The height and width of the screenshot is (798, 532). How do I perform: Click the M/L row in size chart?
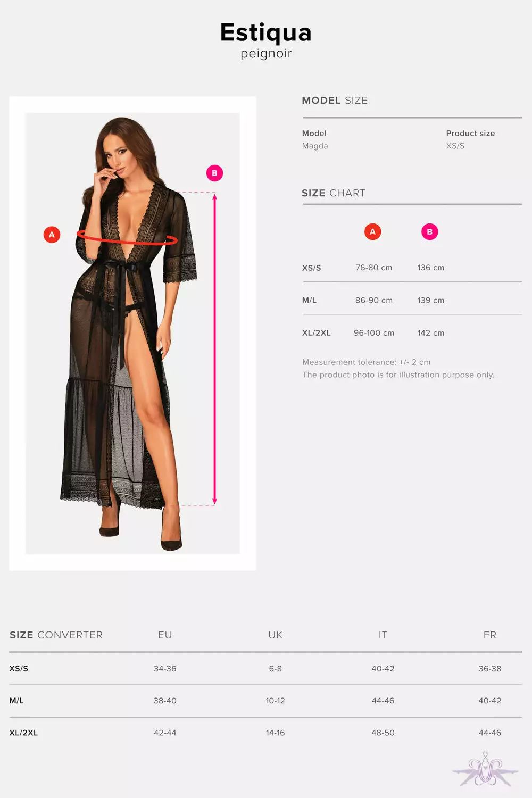point(412,300)
